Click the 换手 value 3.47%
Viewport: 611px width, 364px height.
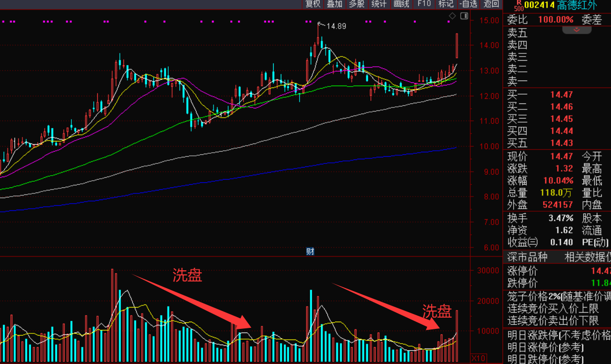coord(561,218)
